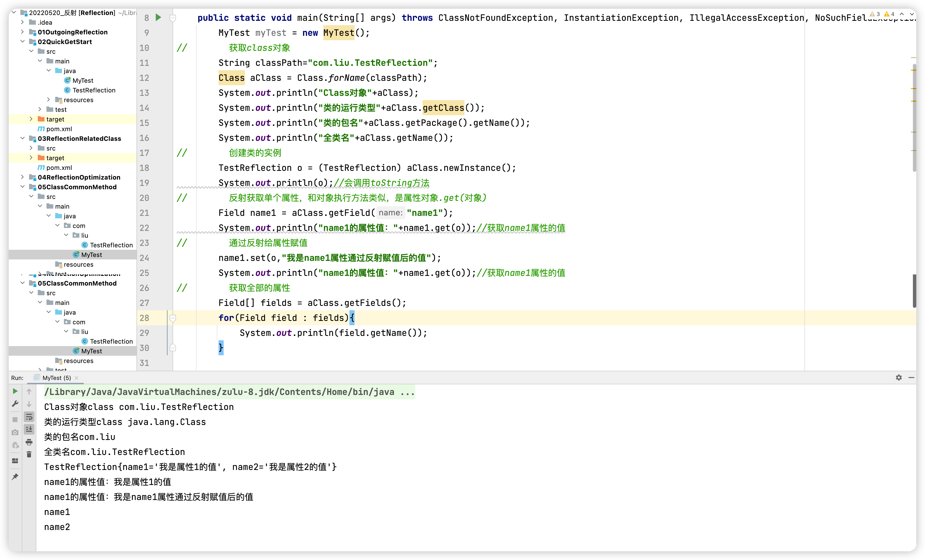Expand the 04ReflectionOptimization module
The height and width of the screenshot is (560, 925).
[23, 177]
